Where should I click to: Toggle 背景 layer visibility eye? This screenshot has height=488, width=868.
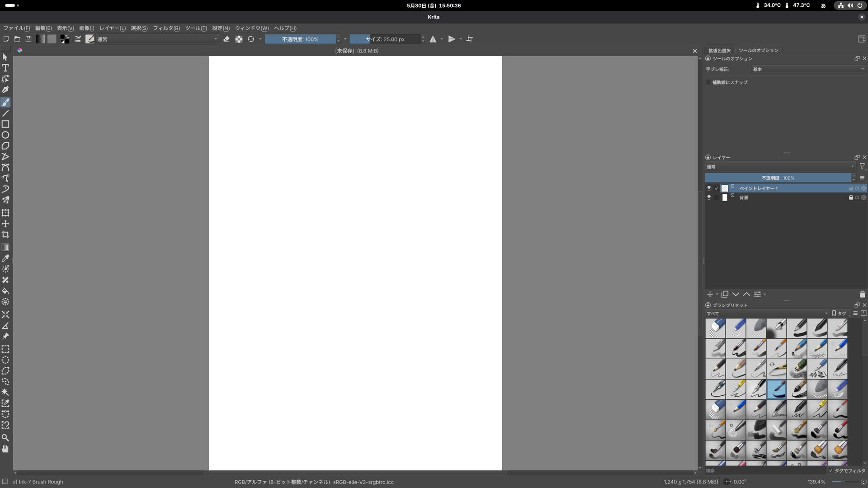click(709, 197)
